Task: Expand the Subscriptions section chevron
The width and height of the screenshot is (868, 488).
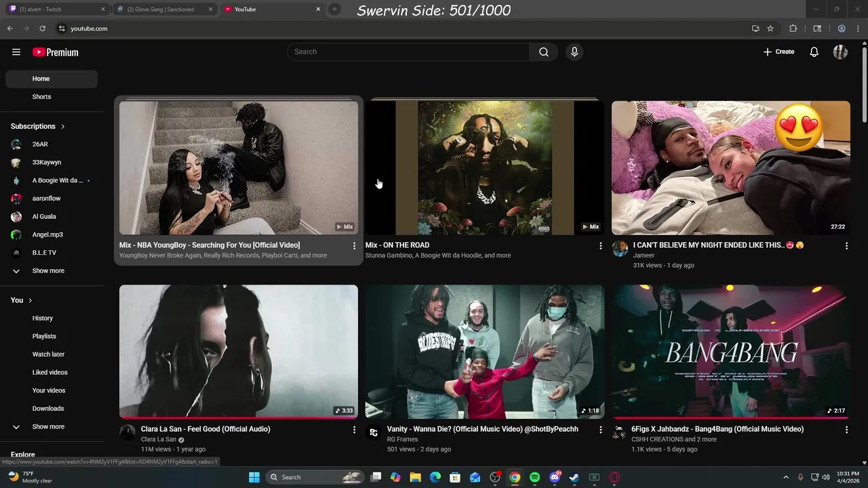Action: coord(63,127)
